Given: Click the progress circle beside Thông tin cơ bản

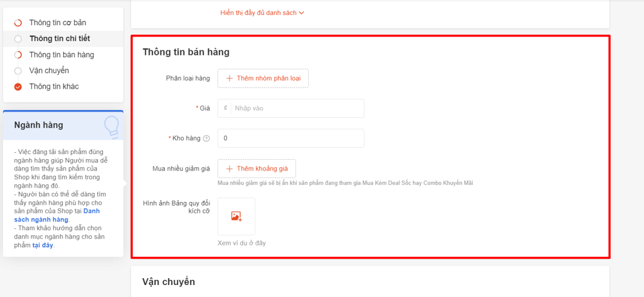Looking at the screenshot, I should [18, 23].
